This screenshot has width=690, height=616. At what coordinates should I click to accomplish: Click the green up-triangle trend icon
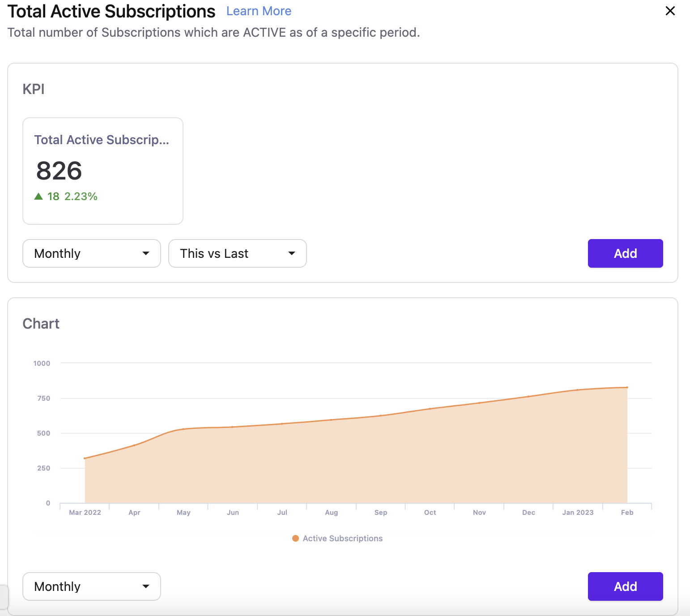point(38,196)
